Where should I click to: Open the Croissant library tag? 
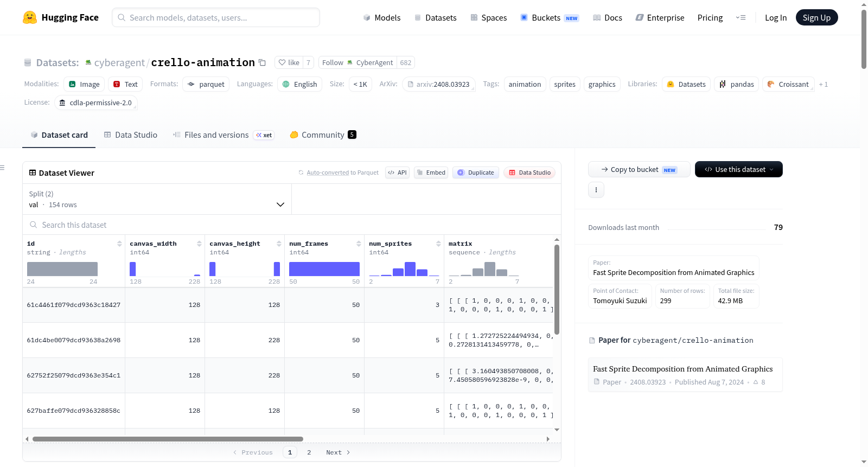click(x=788, y=84)
